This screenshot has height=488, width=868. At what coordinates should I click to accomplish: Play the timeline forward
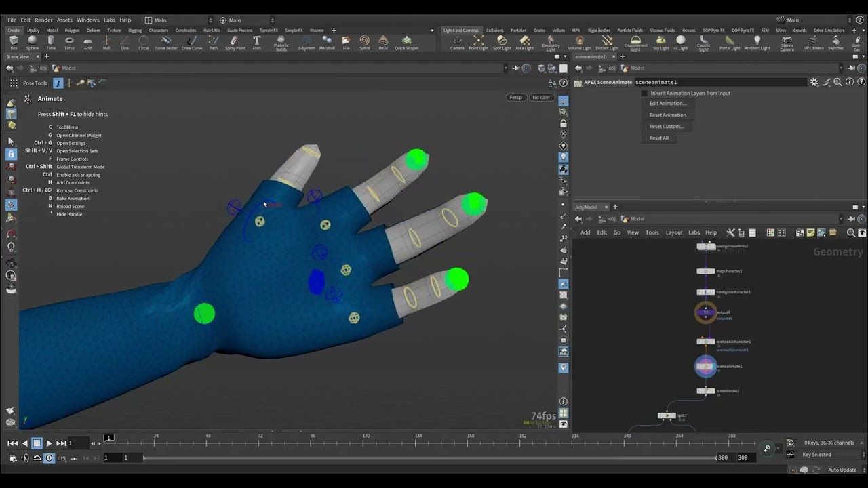[49, 443]
